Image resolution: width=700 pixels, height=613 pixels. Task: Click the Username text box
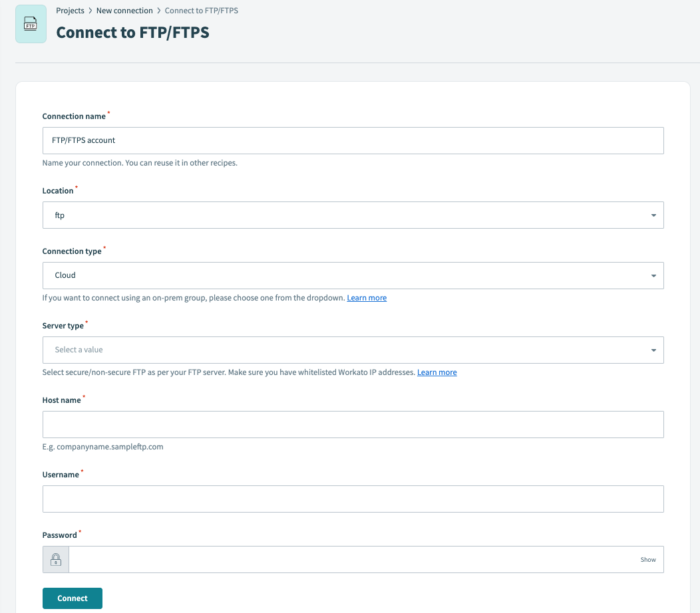[353, 499]
